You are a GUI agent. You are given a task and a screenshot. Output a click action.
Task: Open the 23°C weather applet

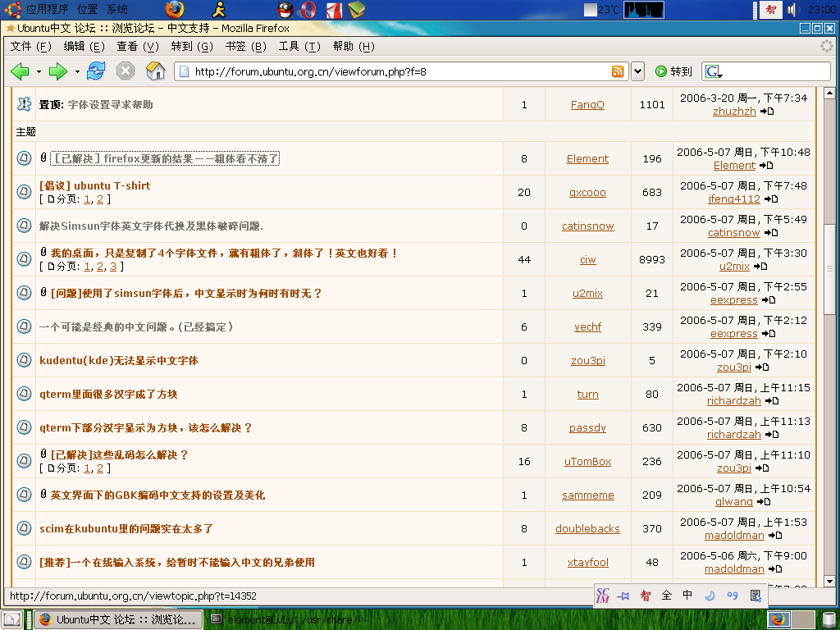click(x=601, y=10)
